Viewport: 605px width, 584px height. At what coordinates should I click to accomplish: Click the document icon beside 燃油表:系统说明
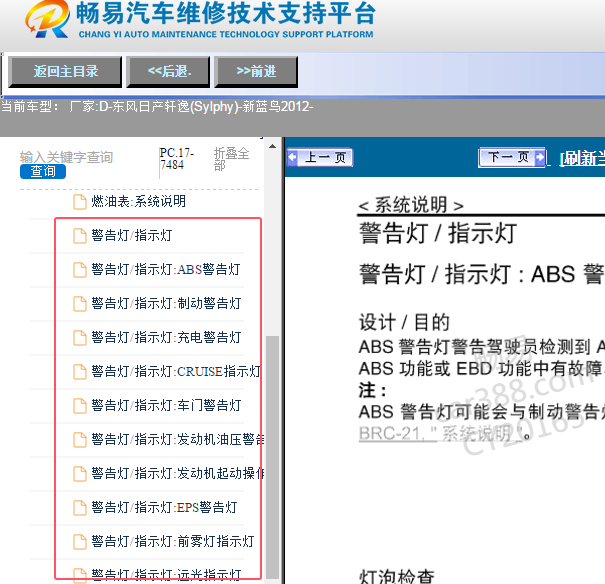pyautogui.click(x=79, y=202)
